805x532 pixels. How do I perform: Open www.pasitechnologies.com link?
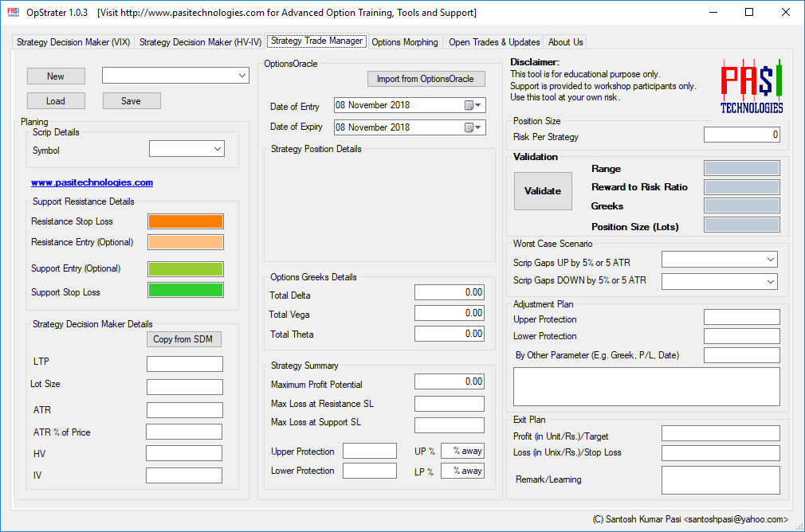pyautogui.click(x=92, y=182)
